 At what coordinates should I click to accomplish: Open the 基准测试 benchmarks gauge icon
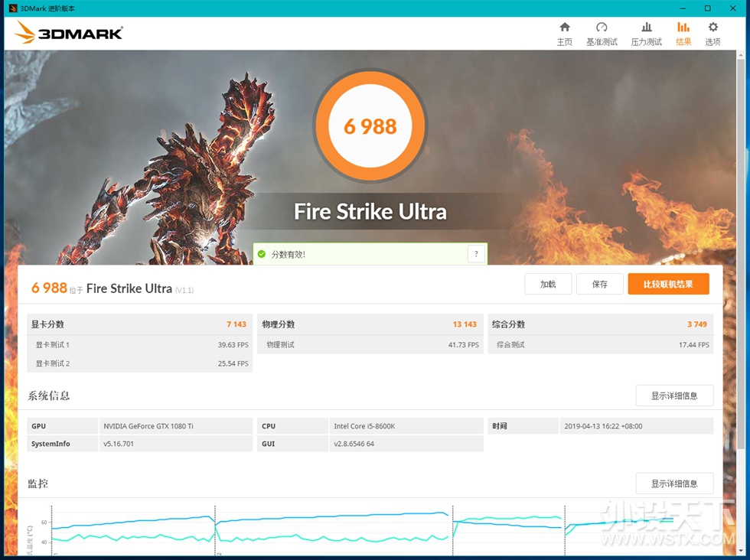[x=602, y=28]
